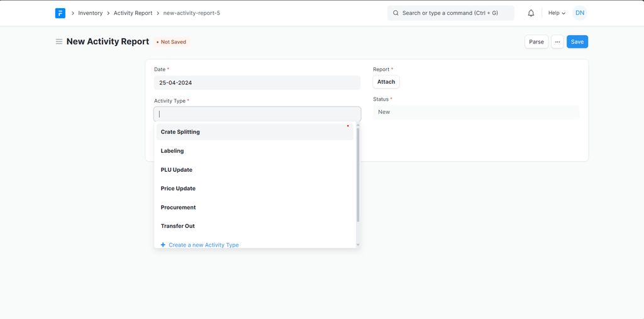Screen dimensions: 644x319
Task: Focus the search or command bar
Action: click(450, 13)
